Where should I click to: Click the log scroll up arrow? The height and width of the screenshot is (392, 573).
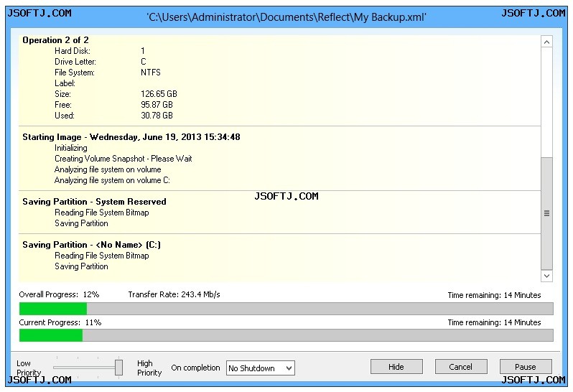pyautogui.click(x=546, y=42)
